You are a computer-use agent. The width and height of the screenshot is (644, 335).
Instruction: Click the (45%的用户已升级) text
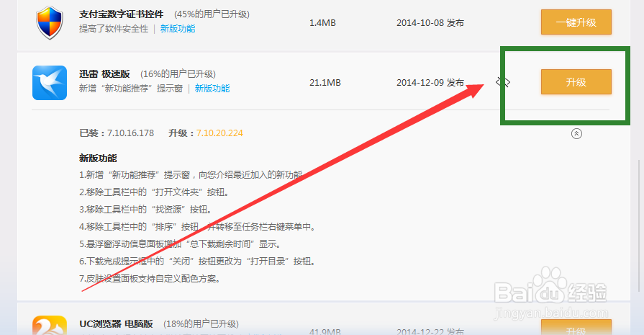click(x=212, y=14)
